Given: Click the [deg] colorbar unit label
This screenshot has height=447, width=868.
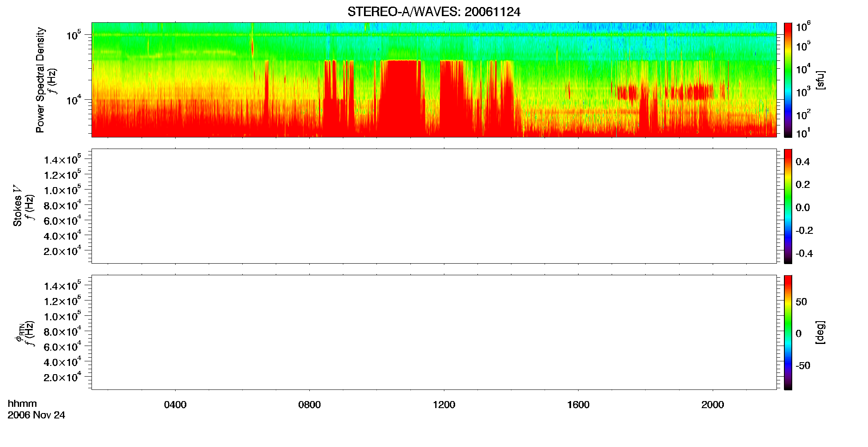Looking at the screenshot, I should point(820,332).
